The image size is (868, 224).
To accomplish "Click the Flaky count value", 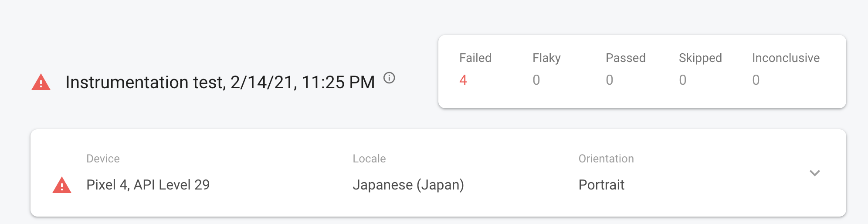I will pos(536,80).
